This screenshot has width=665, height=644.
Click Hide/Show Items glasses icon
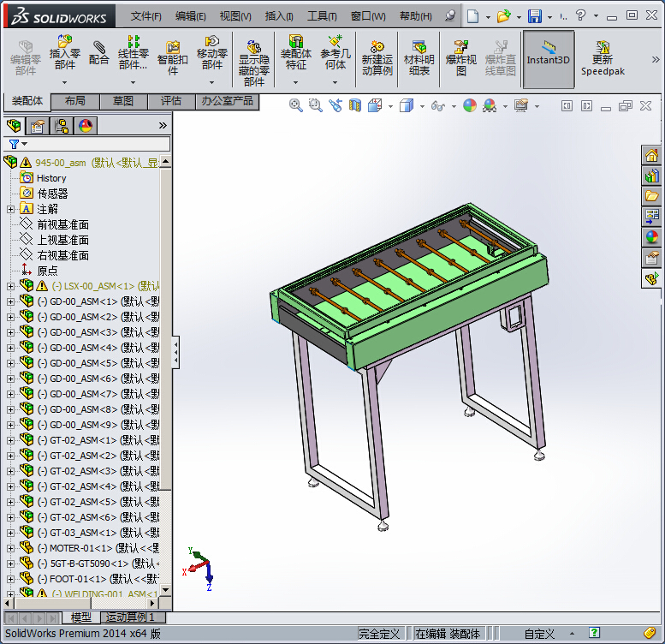point(437,105)
